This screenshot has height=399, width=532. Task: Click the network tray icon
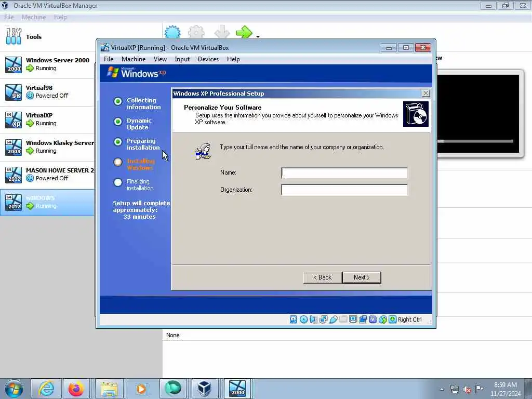[454, 389]
